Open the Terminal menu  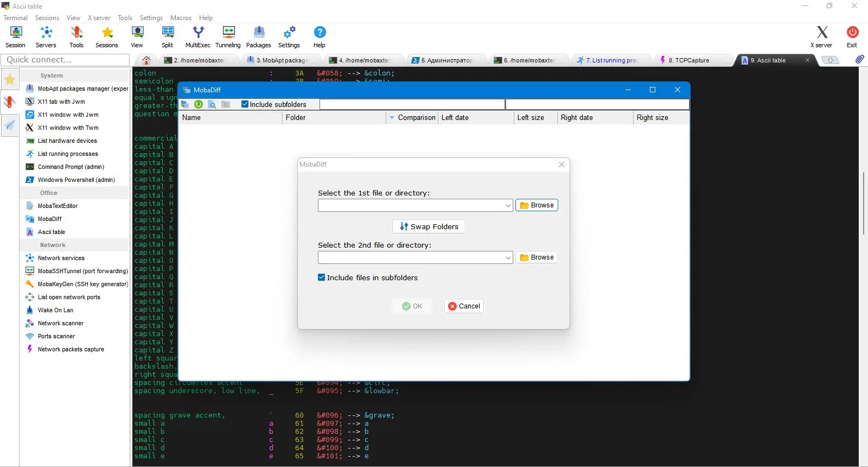pyautogui.click(x=16, y=18)
